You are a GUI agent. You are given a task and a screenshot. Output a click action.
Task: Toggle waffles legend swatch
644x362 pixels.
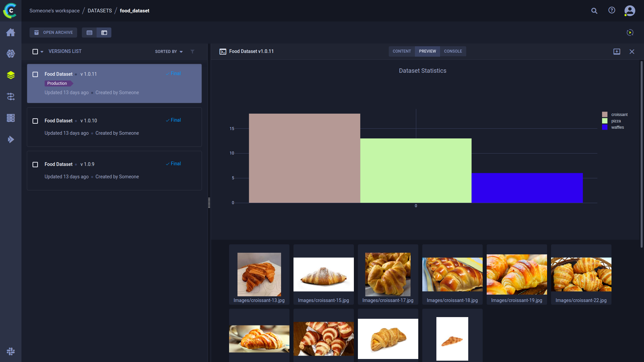pyautogui.click(x=605, y=127)
